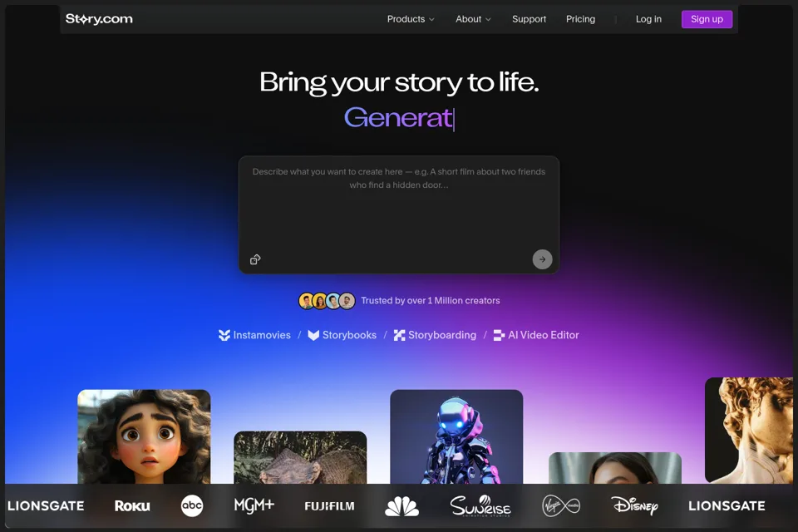798x532 pixels.
Task: Click the Story.com logo
Action: (99, 19)
